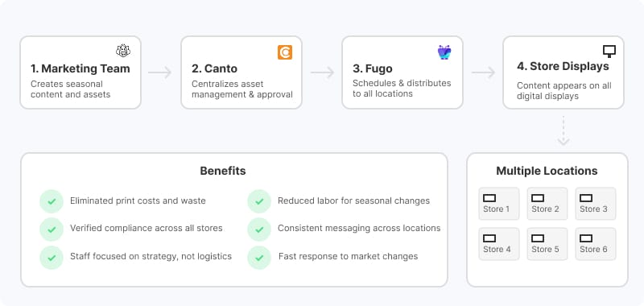This screenshot has width=644, height=306.
Task: Click the orange Canto logo icon
Action: [285, 52]
